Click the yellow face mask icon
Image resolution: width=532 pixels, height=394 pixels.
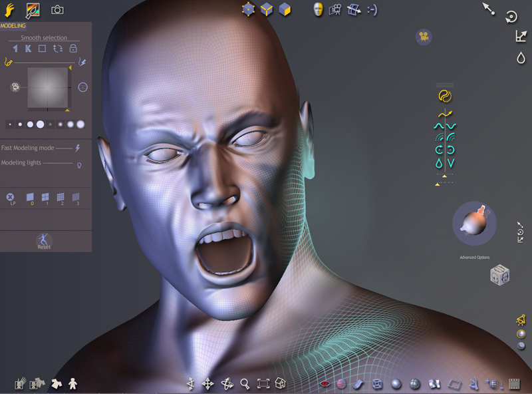(x=318, y=9)
